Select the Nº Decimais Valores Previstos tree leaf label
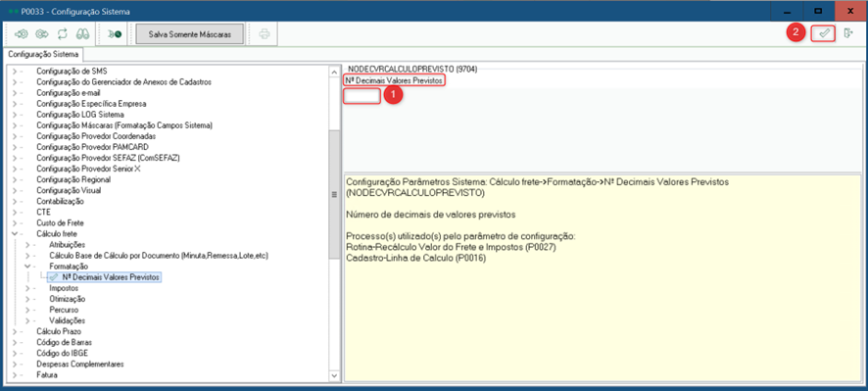 point(111,277)
